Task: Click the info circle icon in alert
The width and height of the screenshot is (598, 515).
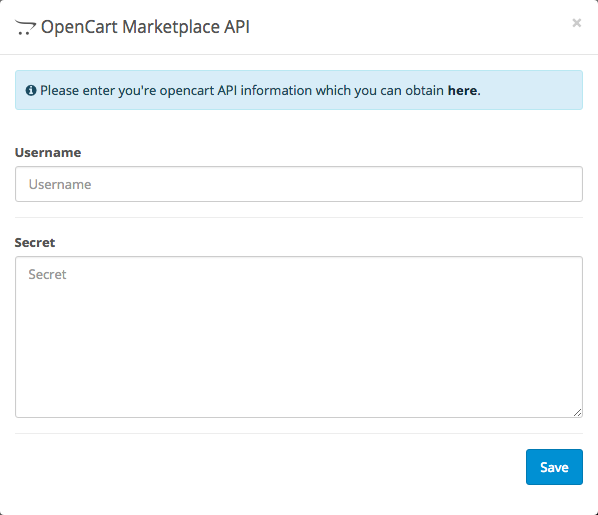Action: point(31,90)
